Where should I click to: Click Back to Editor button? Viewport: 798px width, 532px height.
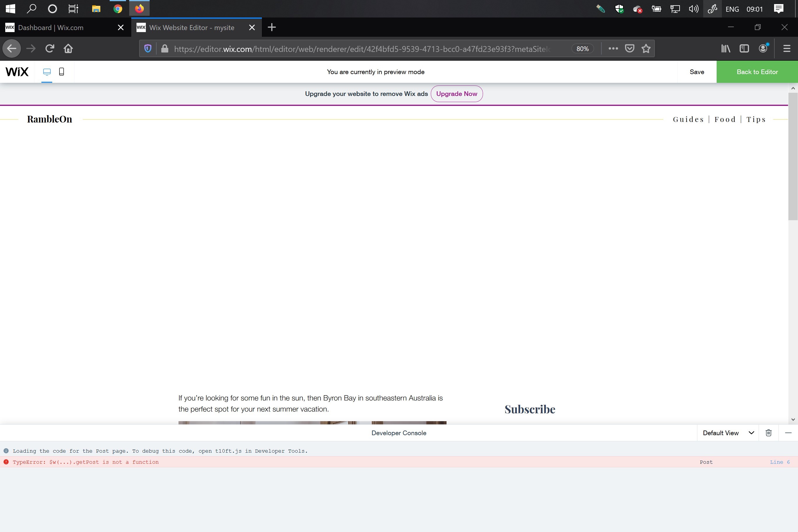coord(757,71)
